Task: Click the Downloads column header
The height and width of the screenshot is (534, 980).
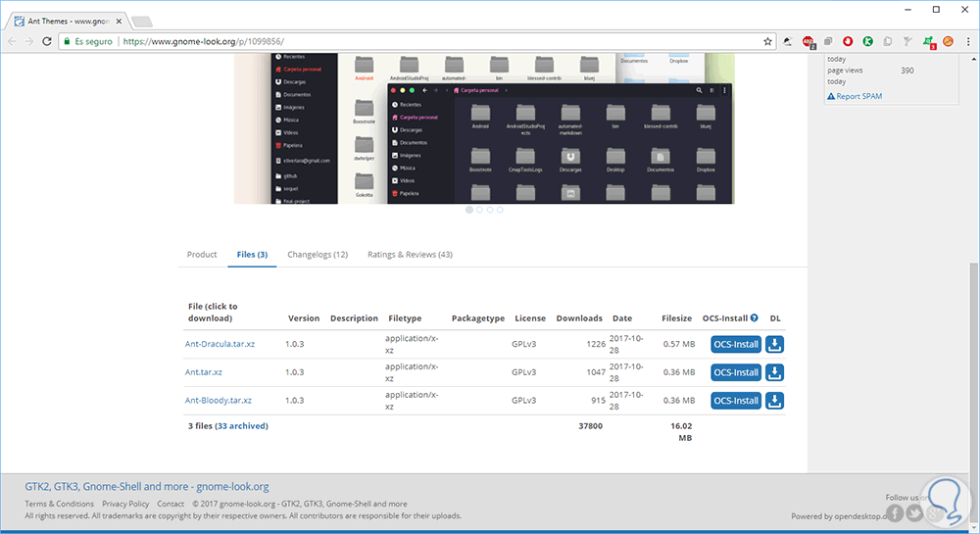Action: click(x=579, y=317)
